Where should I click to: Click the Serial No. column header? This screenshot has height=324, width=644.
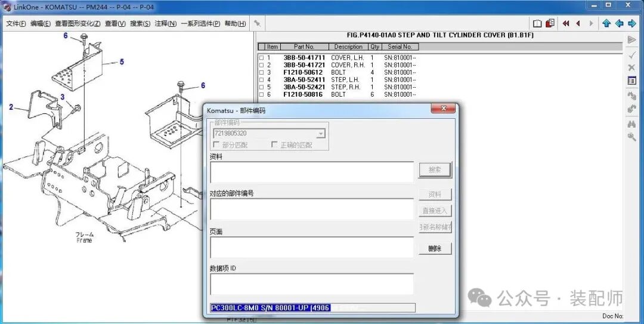pyautogui.click(x=400, y=47)
